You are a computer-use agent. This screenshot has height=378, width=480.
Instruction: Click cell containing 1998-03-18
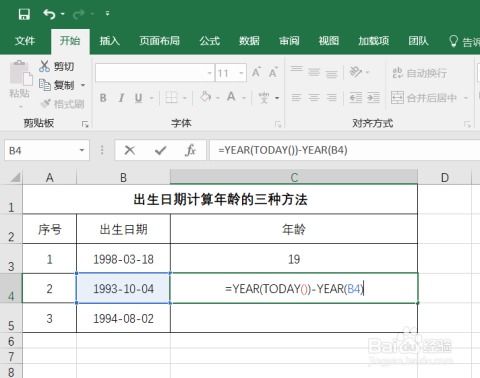pyautogui.click(x=123, y=259)
